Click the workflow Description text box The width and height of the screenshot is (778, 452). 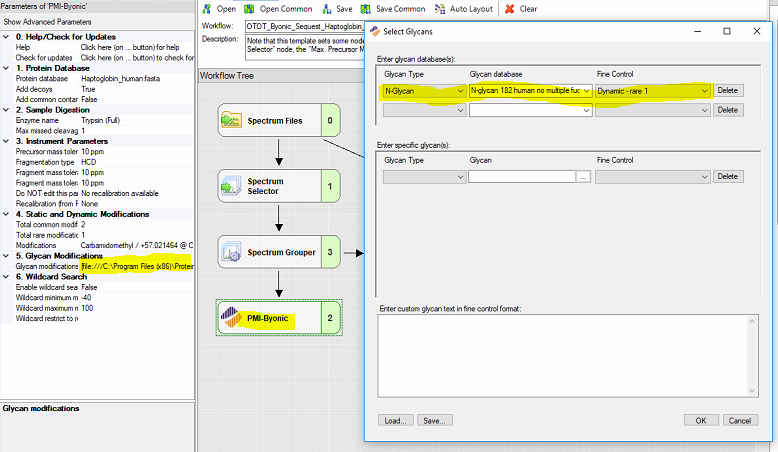coord(305,47)
